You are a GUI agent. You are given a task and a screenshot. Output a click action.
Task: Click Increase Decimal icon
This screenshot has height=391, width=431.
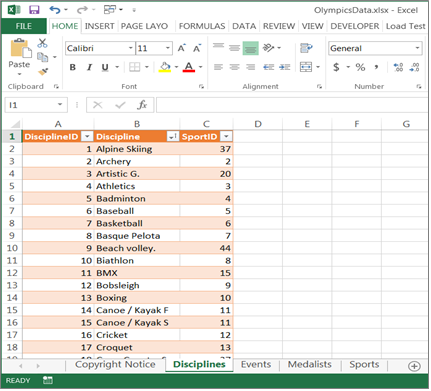pyautogui.click(x=398, y=67)
